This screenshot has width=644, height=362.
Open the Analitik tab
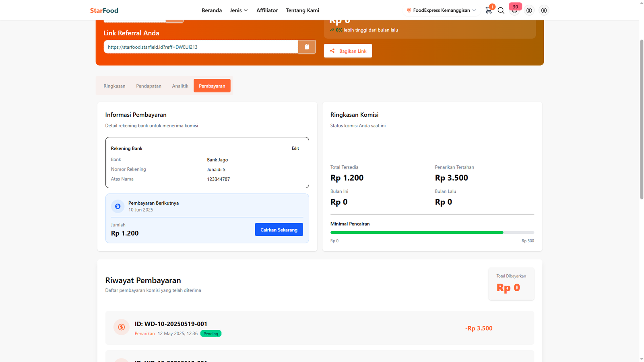(x=180, y=86)
